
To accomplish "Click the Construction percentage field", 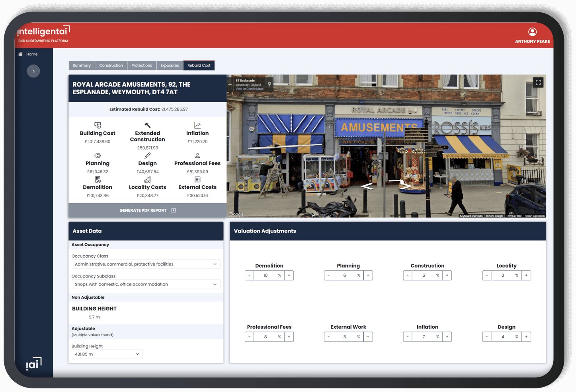I will point(427,276).
